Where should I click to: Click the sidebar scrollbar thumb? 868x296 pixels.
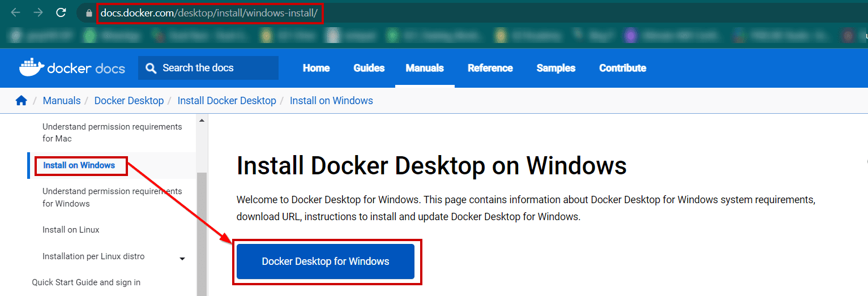[x=202, y=234]
